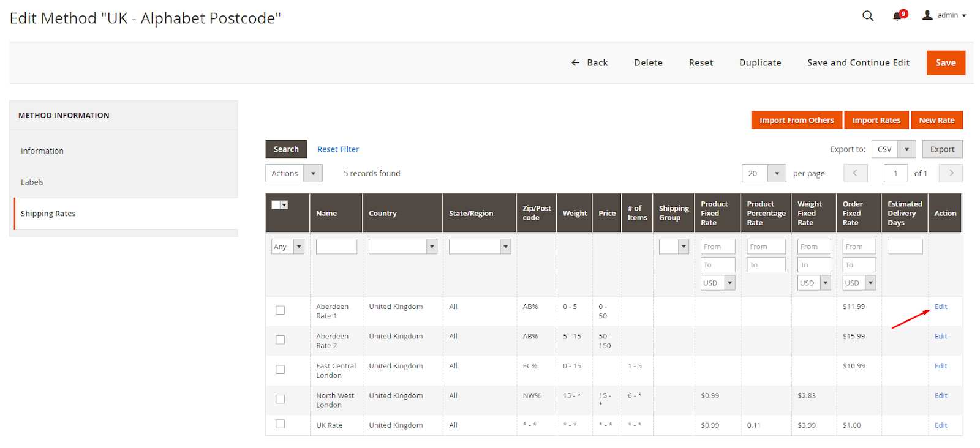Open the Country filter dropdown
Image resolution: width=980 pixels, height=448 pixels.
tap(402, 247)
